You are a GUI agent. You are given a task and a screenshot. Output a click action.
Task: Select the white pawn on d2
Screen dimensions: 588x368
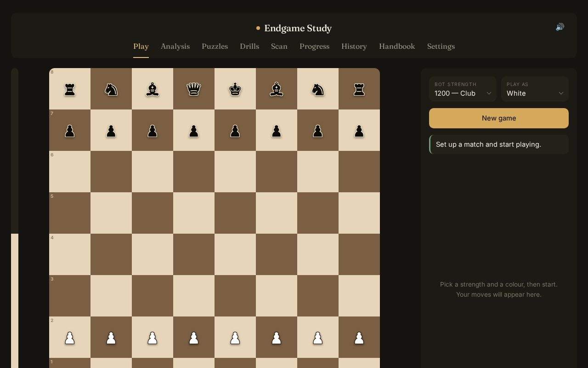pos(194,337)
